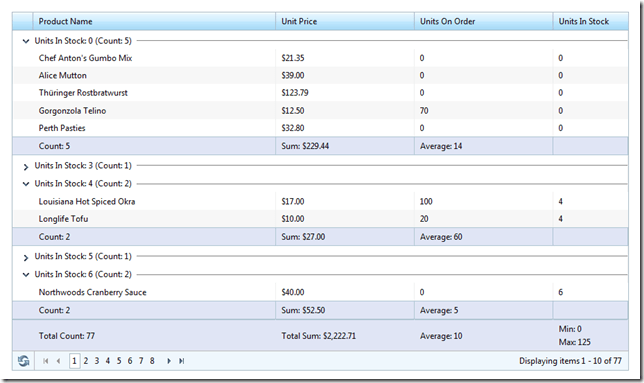Select the Longlife Tofu product cell
Image resolution: width=644 pixels, height=383 pixels.
[x=154, y=219]
